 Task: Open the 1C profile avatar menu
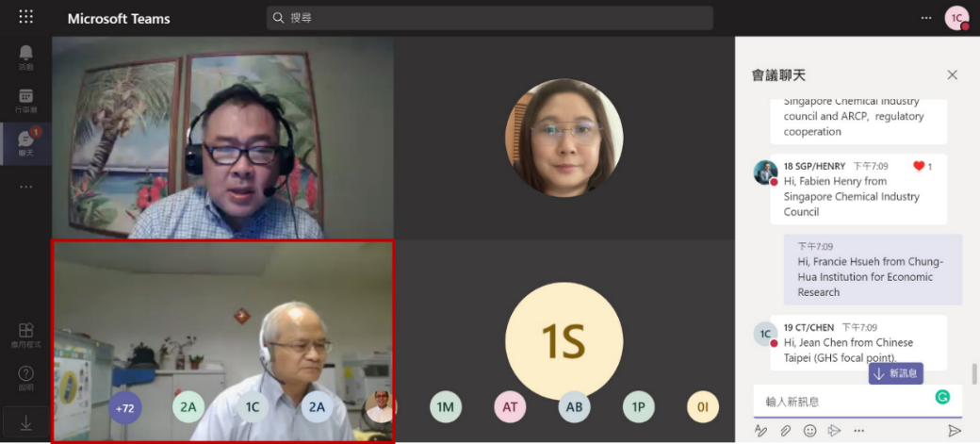[956, 18]
